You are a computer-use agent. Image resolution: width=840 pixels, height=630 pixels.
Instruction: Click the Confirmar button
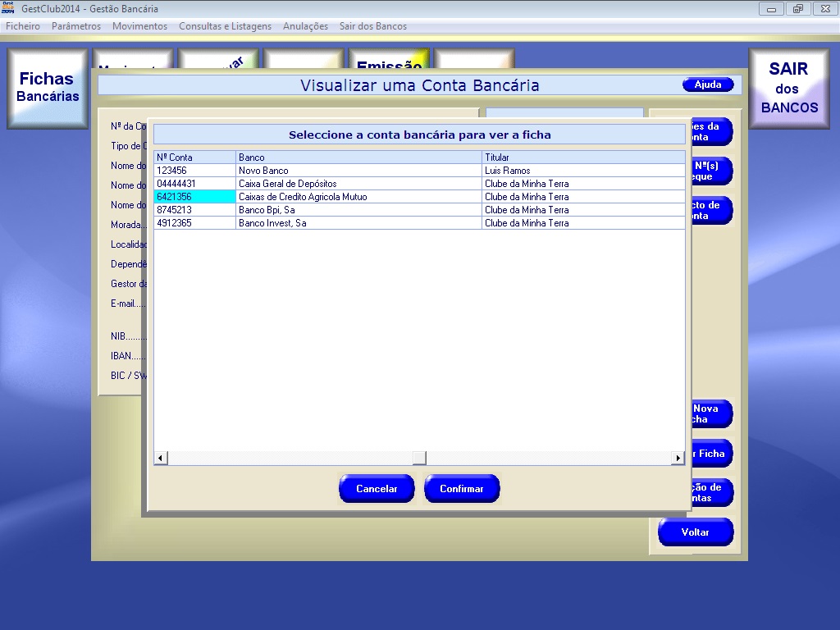pos(461,489)
